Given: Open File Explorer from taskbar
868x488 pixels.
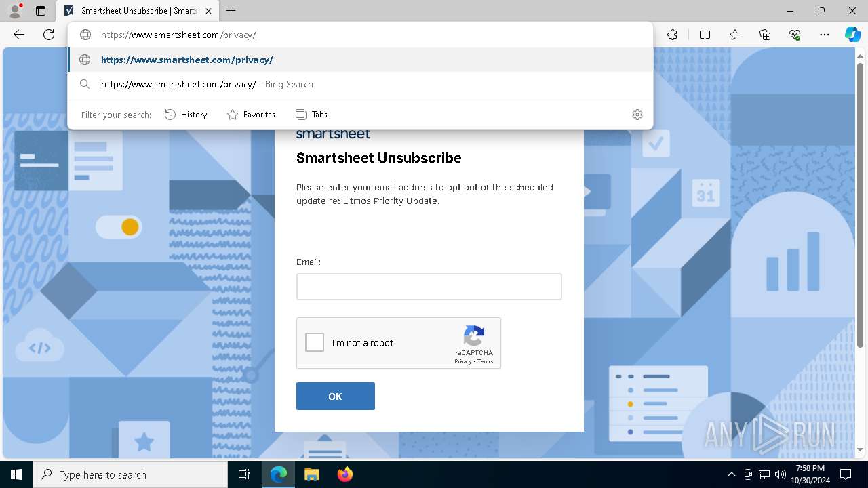Looking at the screenshot, I should 311,474.
